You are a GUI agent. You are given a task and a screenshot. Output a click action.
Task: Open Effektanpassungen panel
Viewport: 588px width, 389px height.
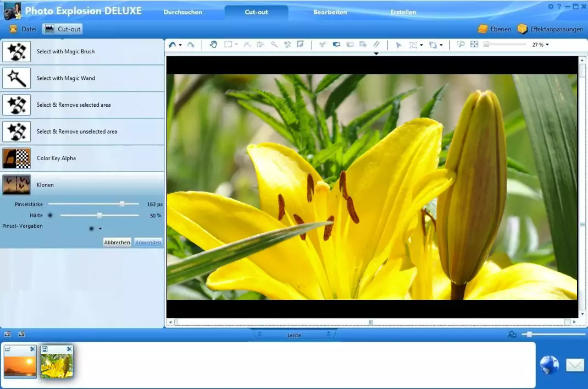pos(550,29)
